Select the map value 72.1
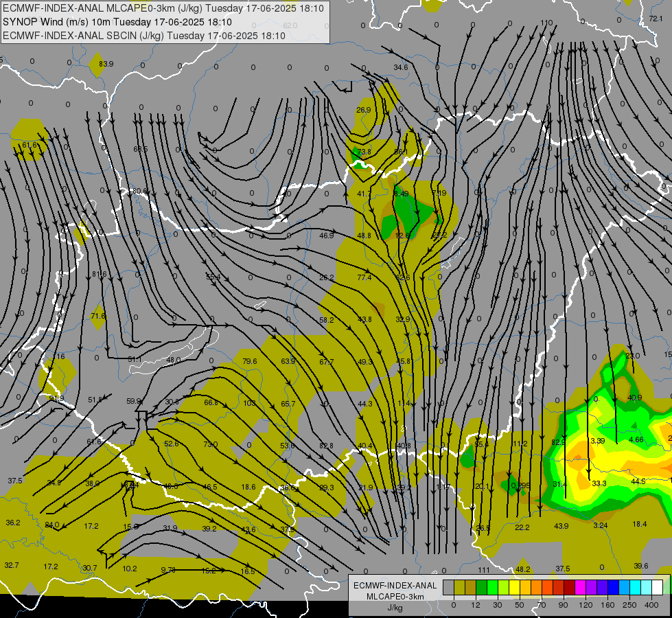This screenshot has width=672, height=618. 656,19
